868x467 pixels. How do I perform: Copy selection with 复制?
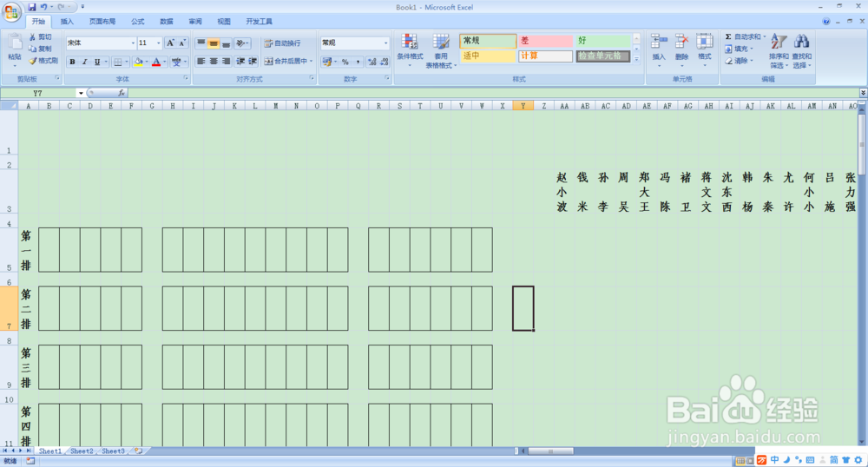(x=41, y=49)
